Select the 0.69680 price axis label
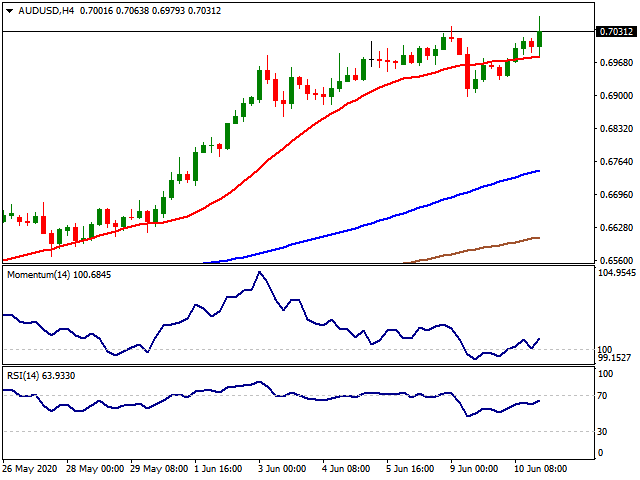 coord(616,62)
